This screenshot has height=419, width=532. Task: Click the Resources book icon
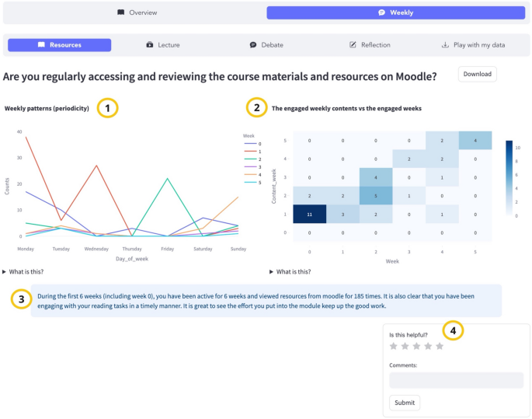42,45
